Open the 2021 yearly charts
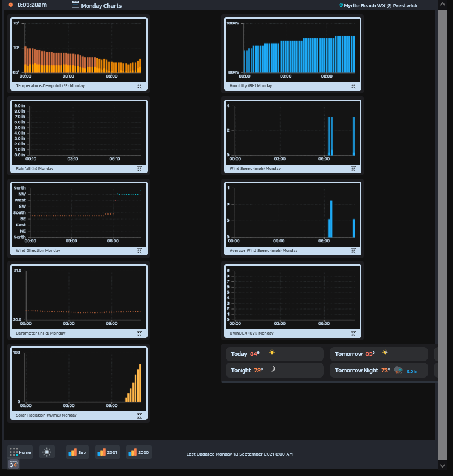Image resolution: width=453 pixels, height=476 pixels. point(107,452)
